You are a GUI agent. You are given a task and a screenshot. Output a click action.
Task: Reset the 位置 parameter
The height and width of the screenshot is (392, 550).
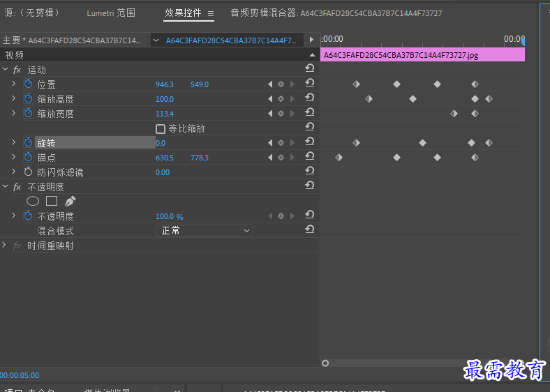point(309,83)
